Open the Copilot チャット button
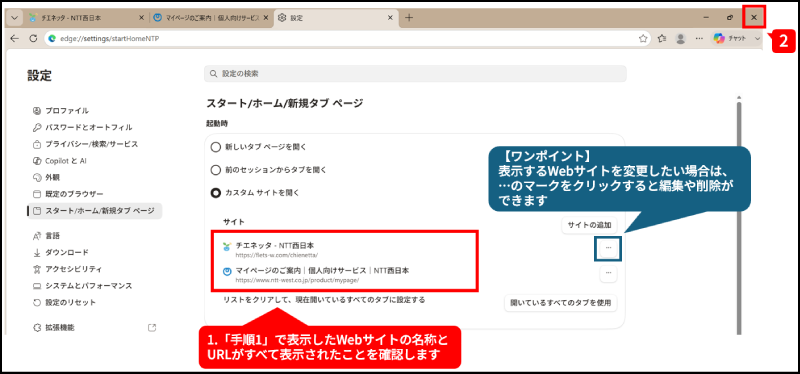This screenshot has height=374, width=800. point(730,38)
